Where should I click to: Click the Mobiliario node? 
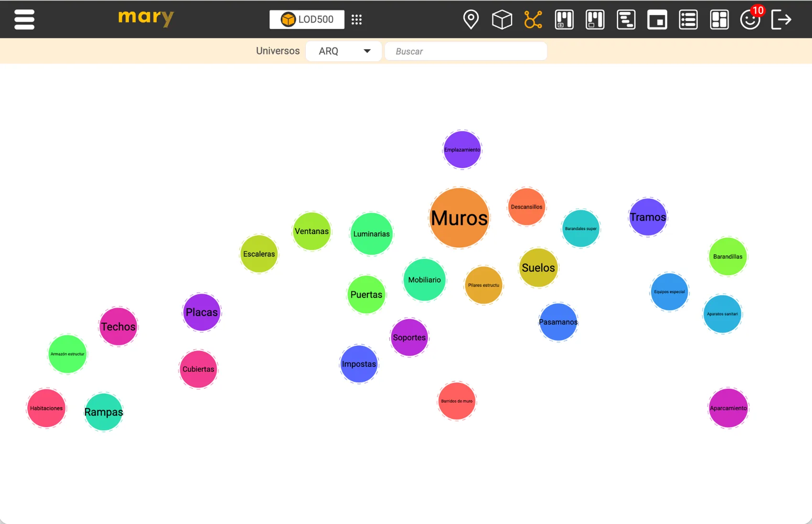pos(425,280)
